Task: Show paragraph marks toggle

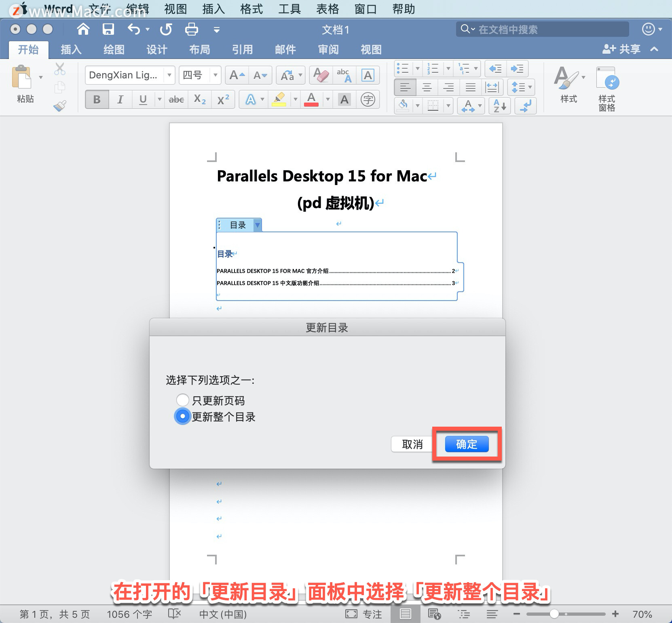Action: point(526,106)
